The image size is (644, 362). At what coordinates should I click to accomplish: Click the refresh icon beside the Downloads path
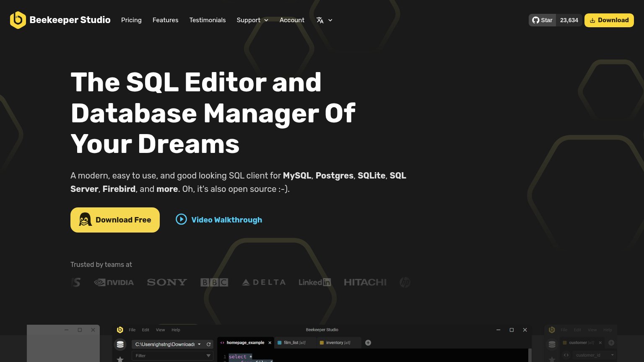[208, 344]
